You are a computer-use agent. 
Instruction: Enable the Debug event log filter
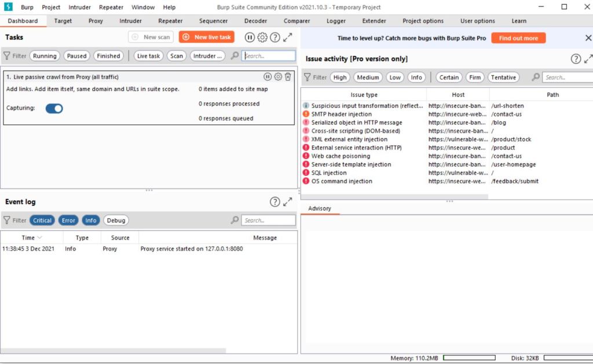[116, 220]
